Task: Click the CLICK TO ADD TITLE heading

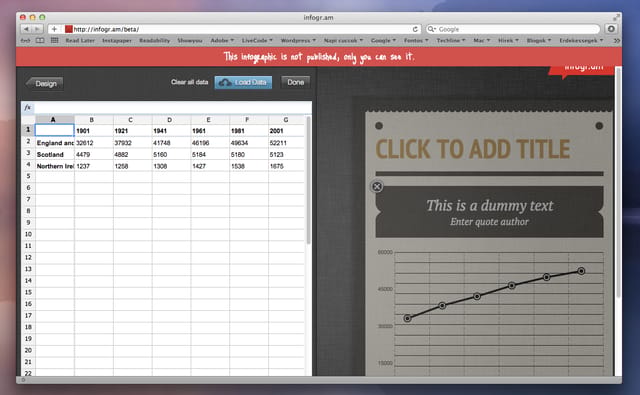Action: point(473,149)
